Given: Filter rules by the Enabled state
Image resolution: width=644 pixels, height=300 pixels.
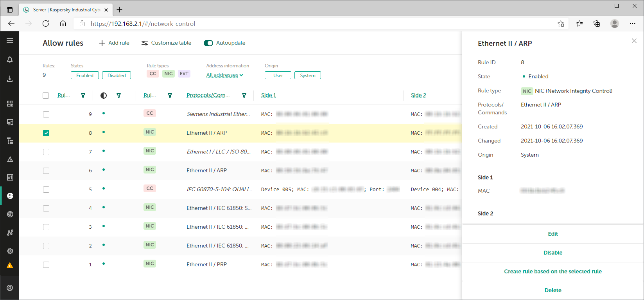Looking at the screenshot, I should [85, 76].
